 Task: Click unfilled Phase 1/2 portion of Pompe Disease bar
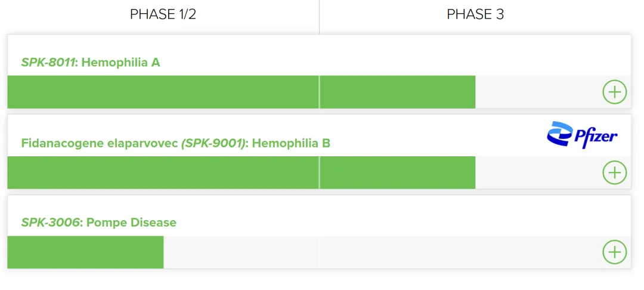241,252
